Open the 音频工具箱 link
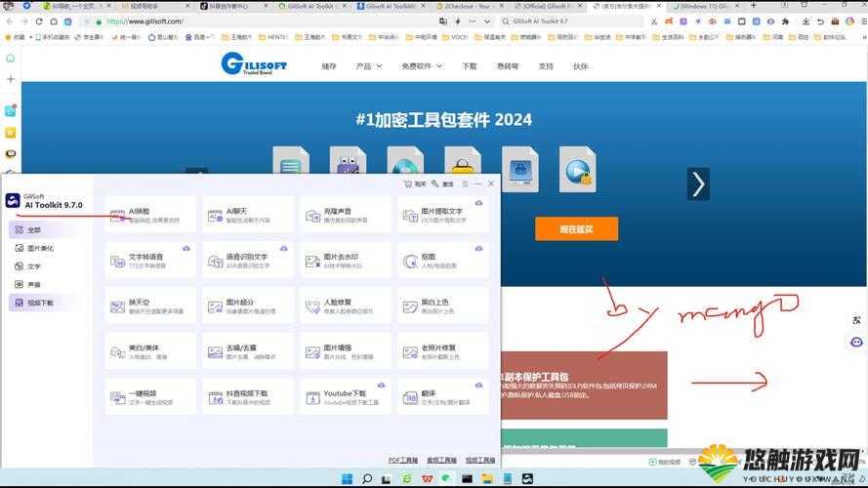Screen dimensions: 868x488 [x=441, y=460]
